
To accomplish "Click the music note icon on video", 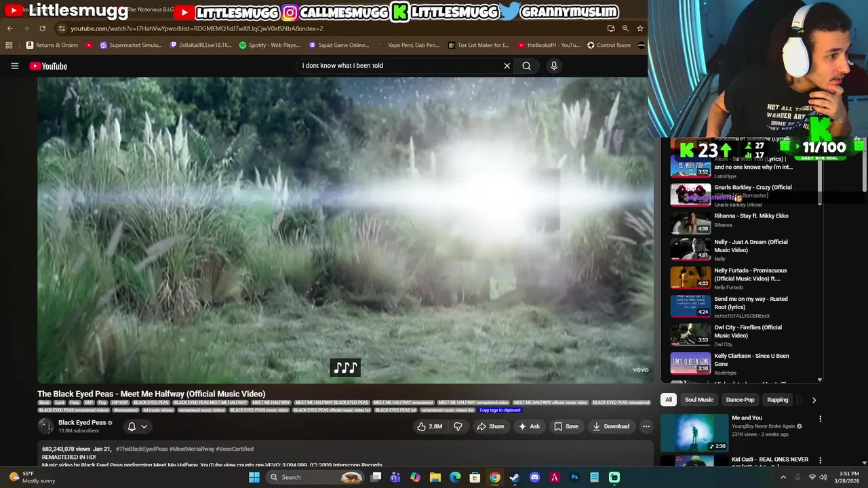I will coord(345,367).
